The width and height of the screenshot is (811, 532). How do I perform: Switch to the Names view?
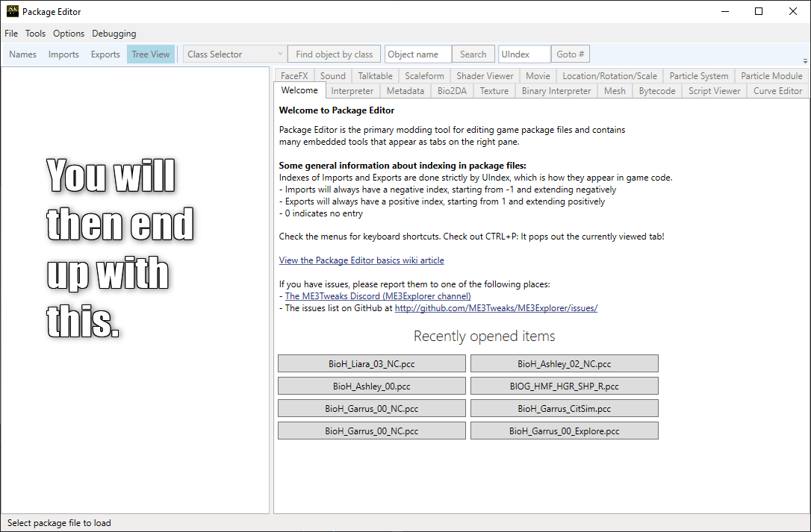point(22,54)
